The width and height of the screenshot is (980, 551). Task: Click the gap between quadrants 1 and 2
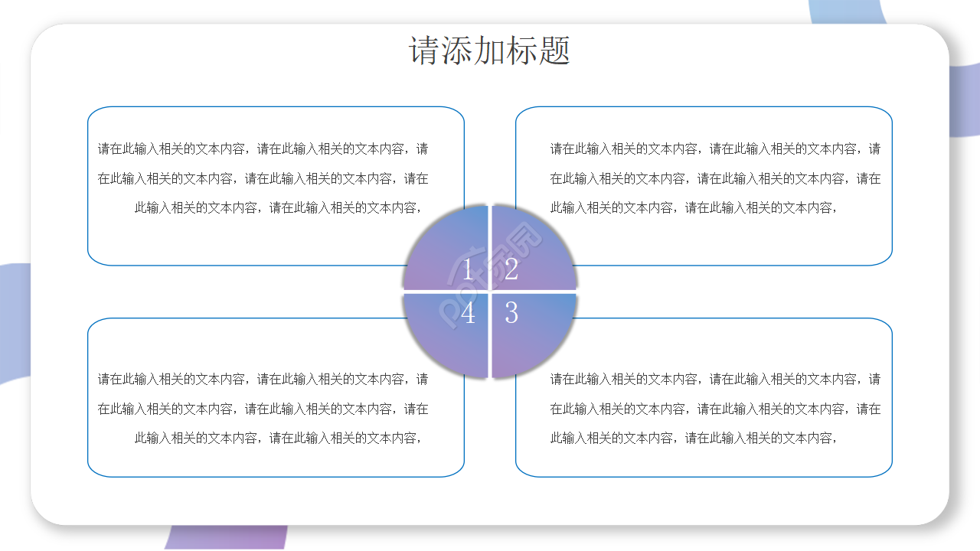pyautogui.click(x=490, y=245)
